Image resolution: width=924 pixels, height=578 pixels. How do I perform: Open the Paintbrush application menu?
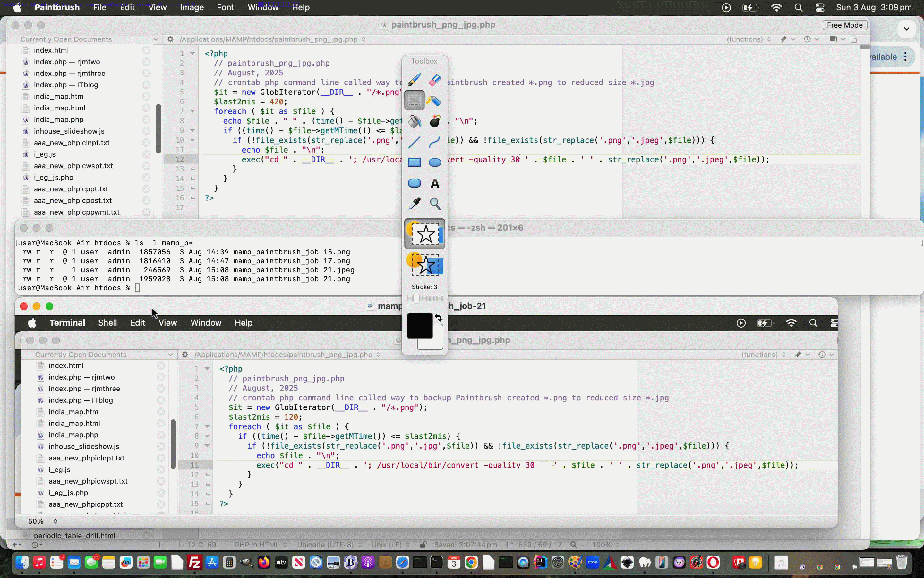click(x=57, y=7)
